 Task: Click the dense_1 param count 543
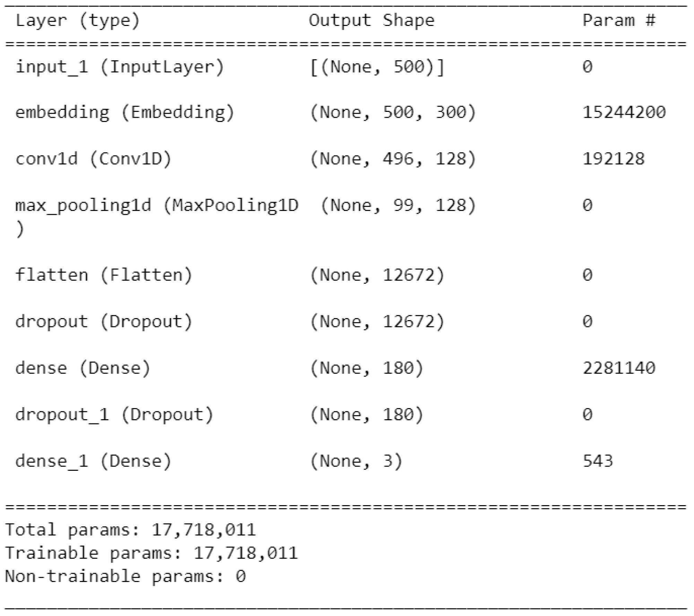(598, 461)
